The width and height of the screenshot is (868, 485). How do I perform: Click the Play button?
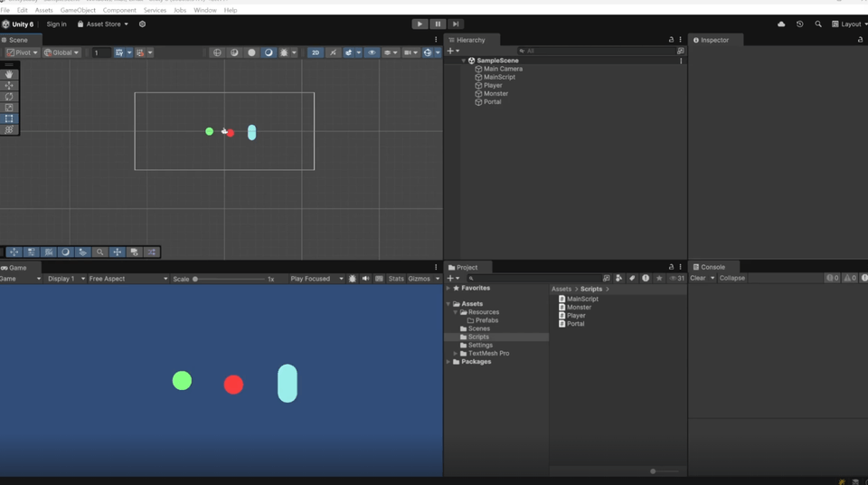[x=420, y=24]
